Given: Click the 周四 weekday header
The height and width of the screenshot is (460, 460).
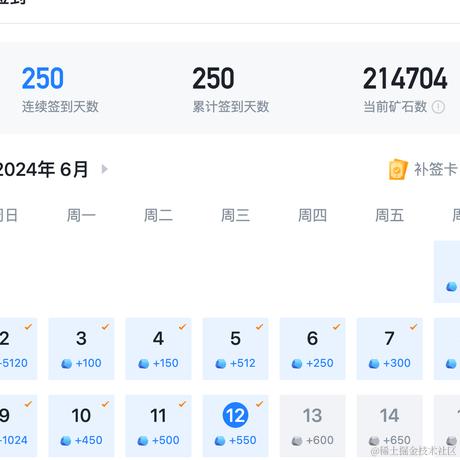Looking at the screenshot, I should click(x=312, y=215).
